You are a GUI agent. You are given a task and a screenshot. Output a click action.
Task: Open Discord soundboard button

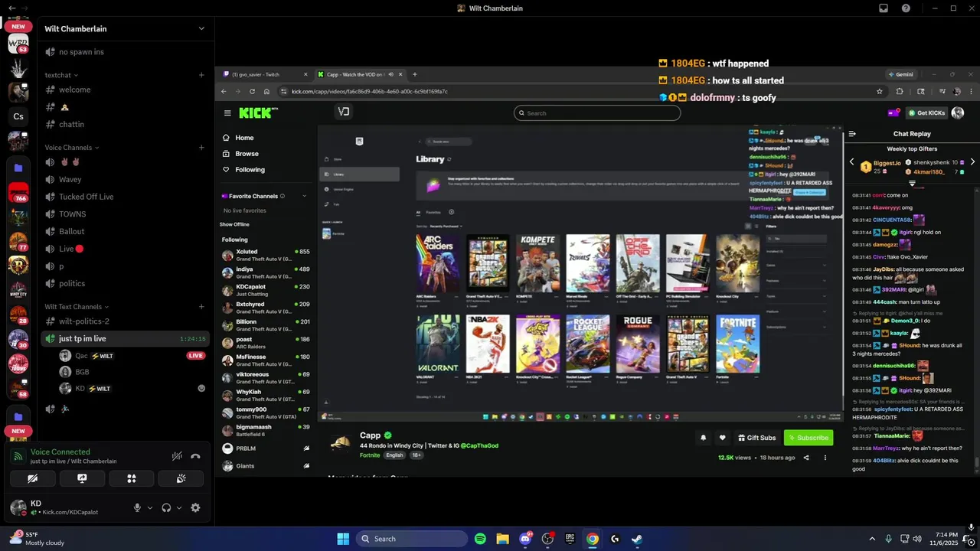coord(181,478)
